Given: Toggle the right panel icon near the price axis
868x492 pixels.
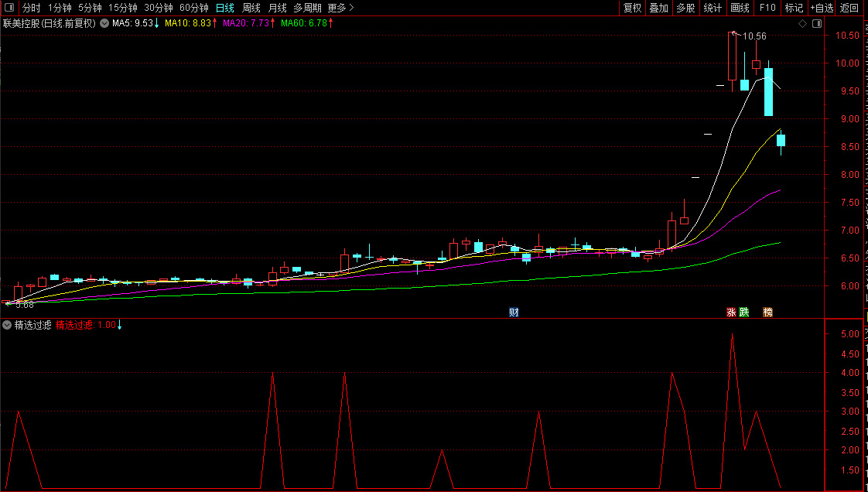Looking at the screenshot, I should 816,24.
